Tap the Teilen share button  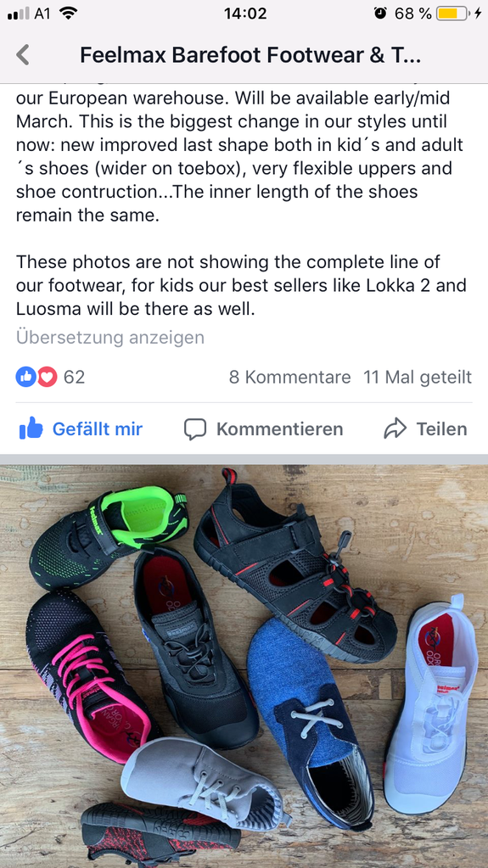[425, 429]
